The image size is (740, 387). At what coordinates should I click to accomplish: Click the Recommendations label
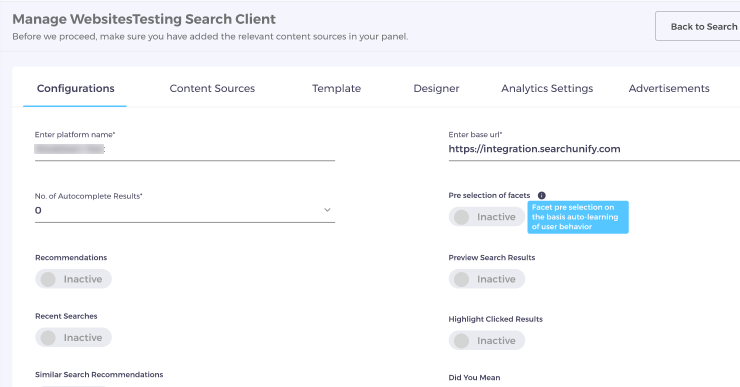coord(71,257)
